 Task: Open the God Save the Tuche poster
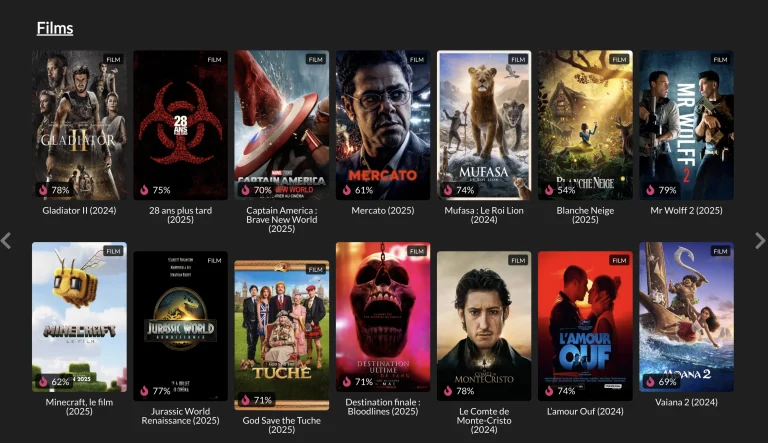282,335
